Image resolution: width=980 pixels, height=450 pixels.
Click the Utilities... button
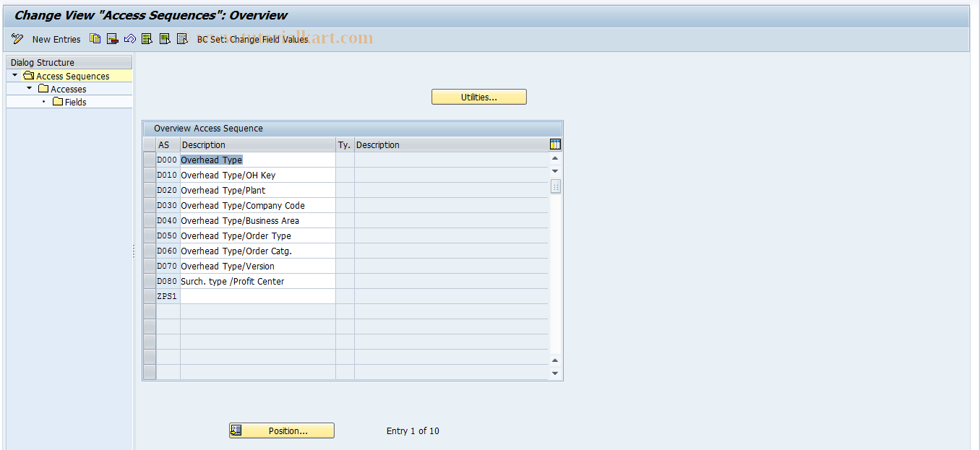pyautogui.click(x=479, y=97)
